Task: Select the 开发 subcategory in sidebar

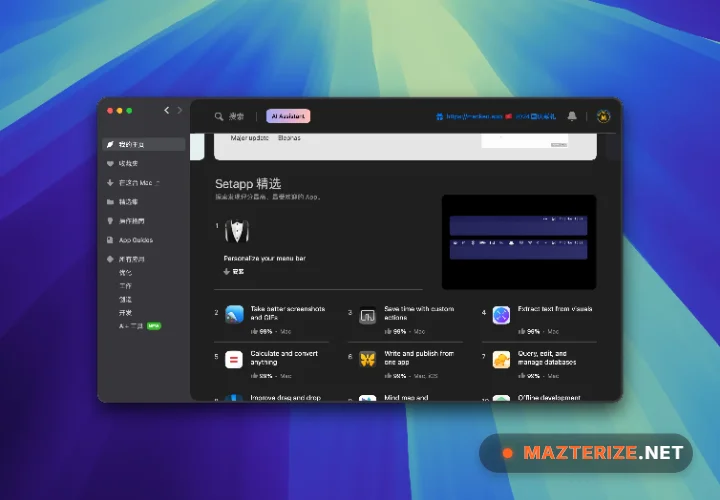Action: (x=125, y=313)
